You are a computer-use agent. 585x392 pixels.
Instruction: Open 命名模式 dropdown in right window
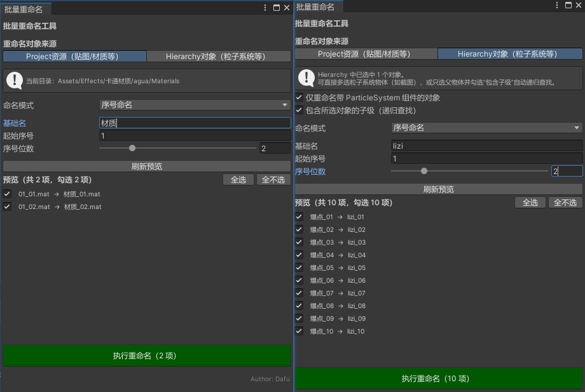[486, 128]
